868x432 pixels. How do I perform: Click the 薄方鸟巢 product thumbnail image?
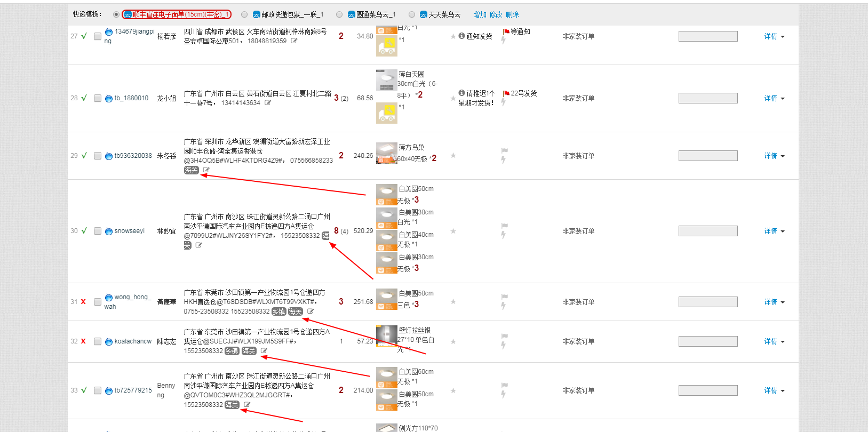click(386, 153)
